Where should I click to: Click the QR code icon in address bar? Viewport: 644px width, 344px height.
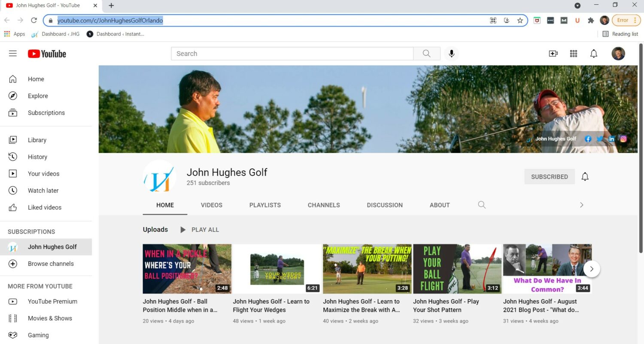tap(493, 20)
